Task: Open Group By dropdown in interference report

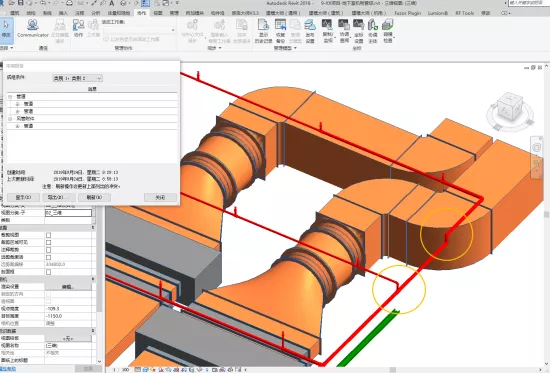Action: 77,78
